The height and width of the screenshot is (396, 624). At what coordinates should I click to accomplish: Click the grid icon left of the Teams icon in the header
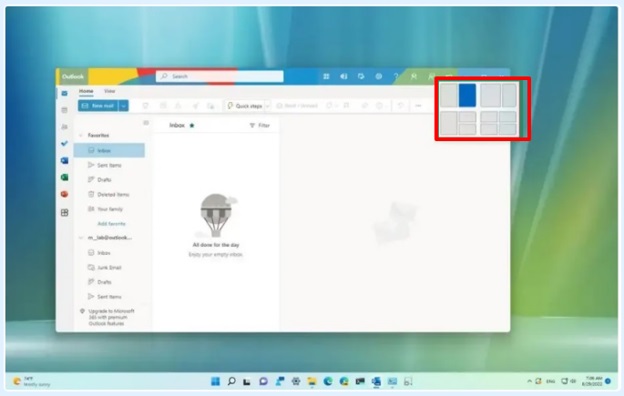(x=326, y=76)
